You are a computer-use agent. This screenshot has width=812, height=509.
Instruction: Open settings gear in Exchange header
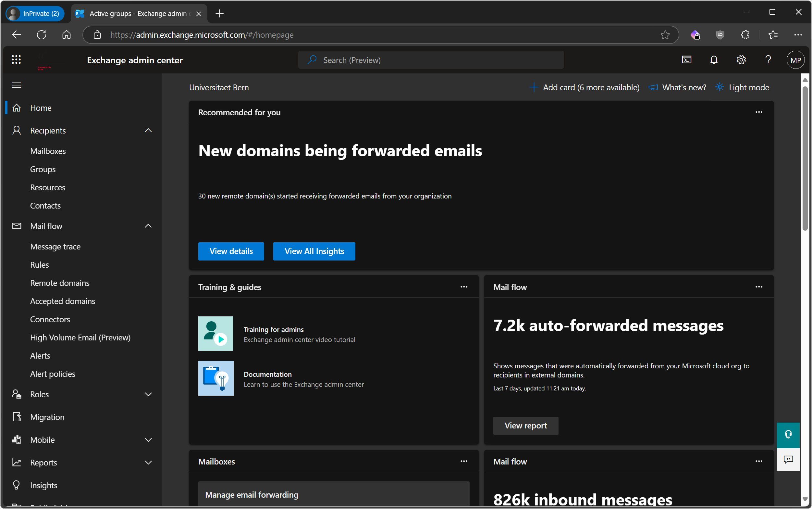click(x=741, y=60)
